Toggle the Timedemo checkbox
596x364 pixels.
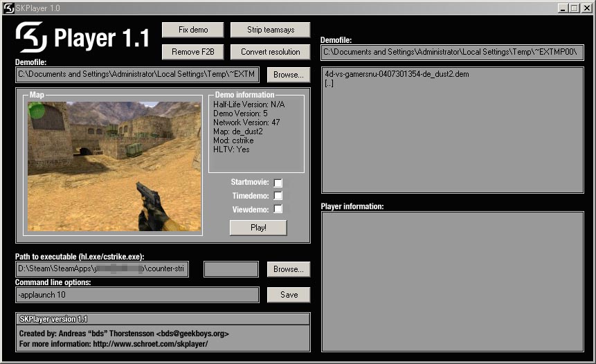[x=278, y=196]
